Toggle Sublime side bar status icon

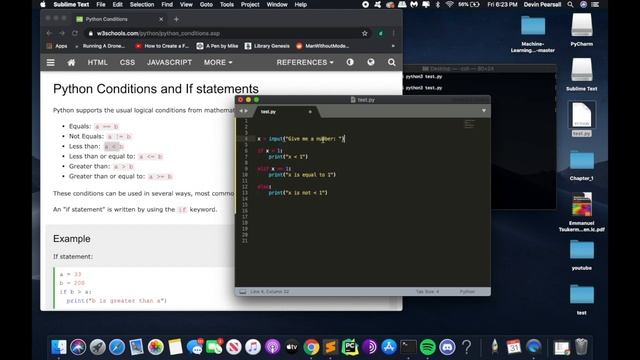[x=242, y=292]
